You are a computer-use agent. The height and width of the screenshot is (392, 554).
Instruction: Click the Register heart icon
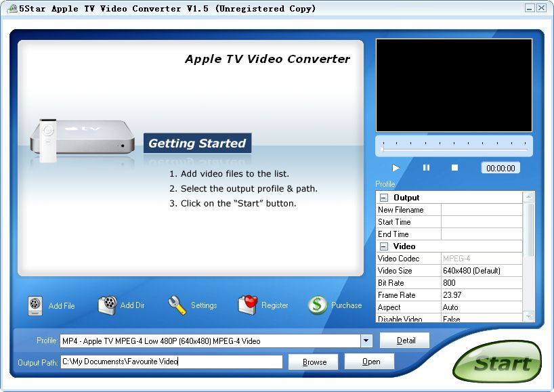pos(248,305)
